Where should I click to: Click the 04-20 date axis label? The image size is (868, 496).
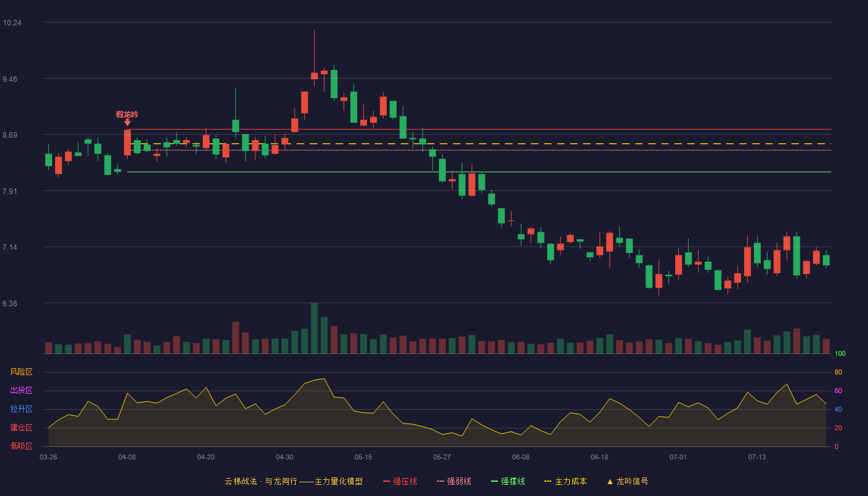(206, 457)
